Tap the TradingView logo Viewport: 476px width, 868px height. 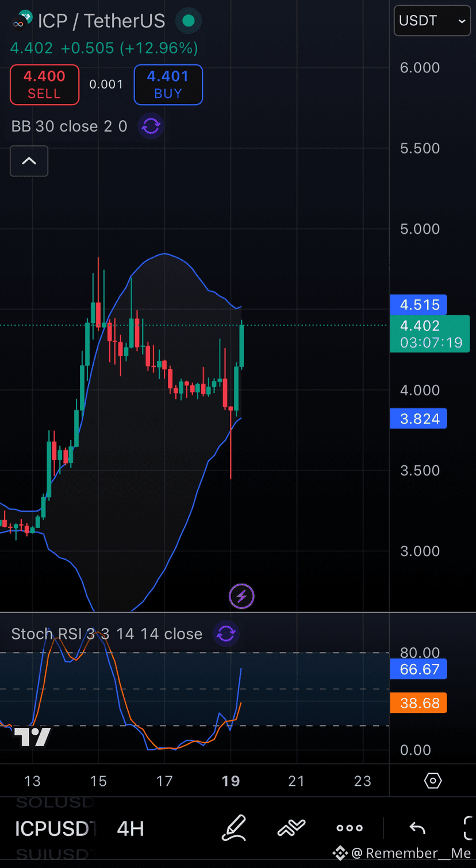(x=33, y=737)
